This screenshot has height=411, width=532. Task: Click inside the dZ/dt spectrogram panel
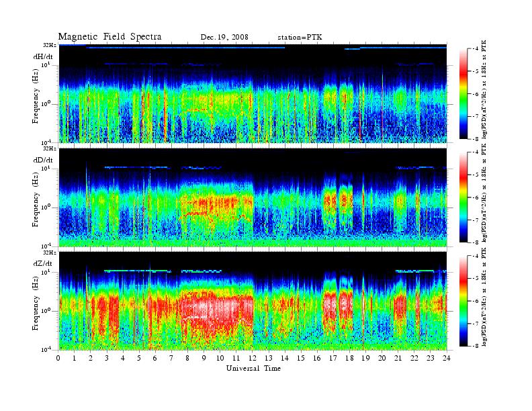(253, 301)
